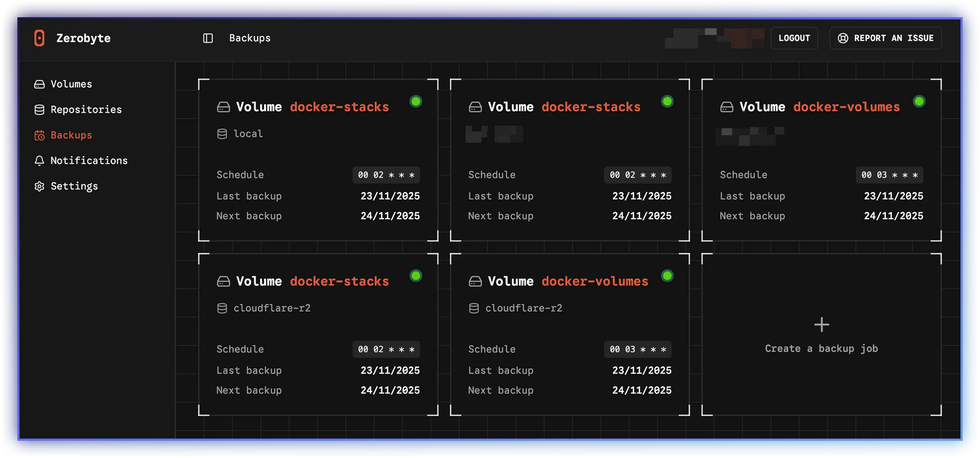Click green status dot on local backup card
This screenshot has height=458, width=980.
pyautogui.click(x=416, y=102)
